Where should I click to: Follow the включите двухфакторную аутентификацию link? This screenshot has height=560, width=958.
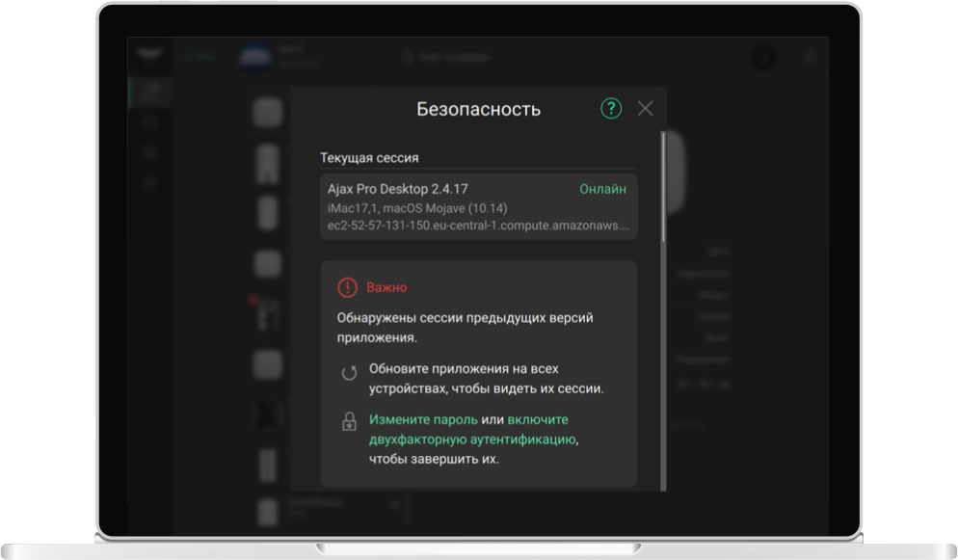(472, 440)
